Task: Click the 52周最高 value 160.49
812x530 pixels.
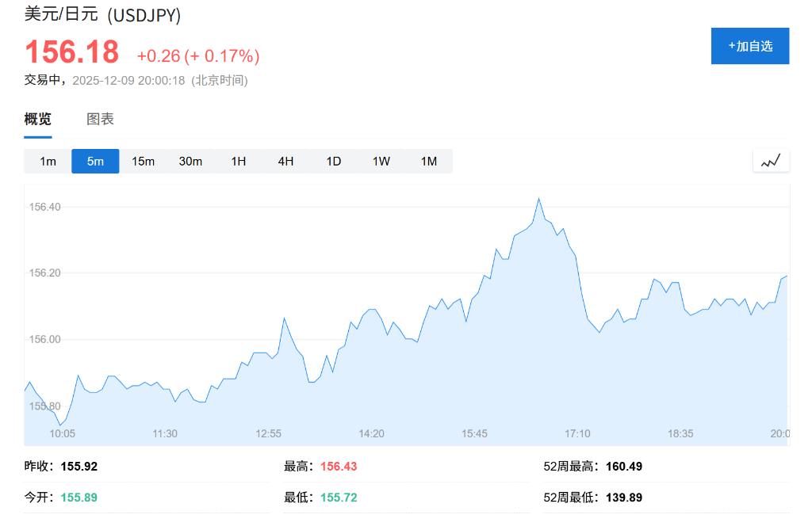Action: (624, 467)
